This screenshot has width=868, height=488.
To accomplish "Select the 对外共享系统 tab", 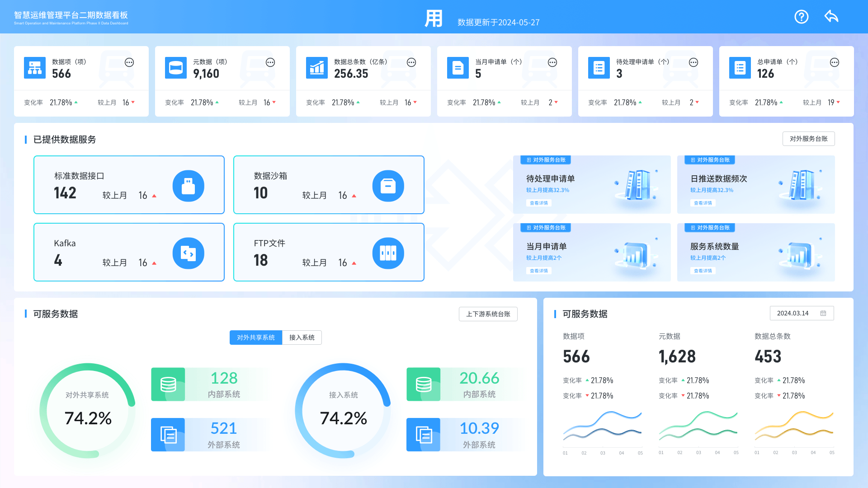I will click(x=256, y=338).
